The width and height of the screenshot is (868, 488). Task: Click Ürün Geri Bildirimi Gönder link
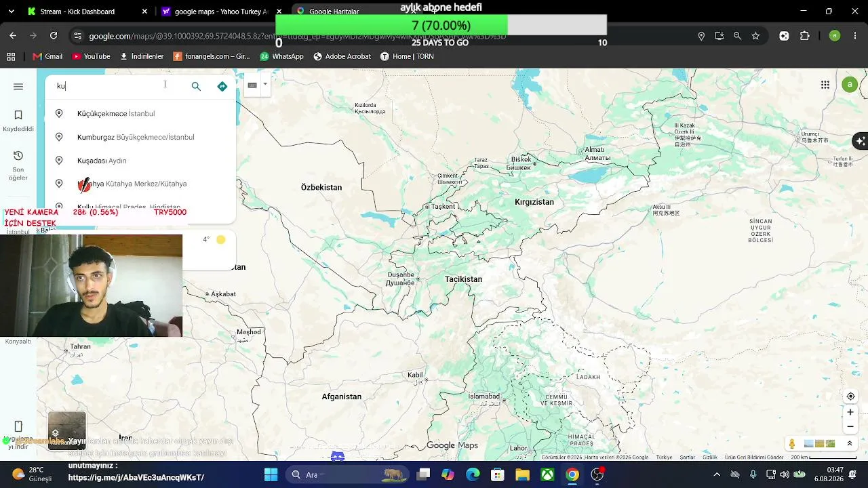pyautogui.click(x=755, y=457)
